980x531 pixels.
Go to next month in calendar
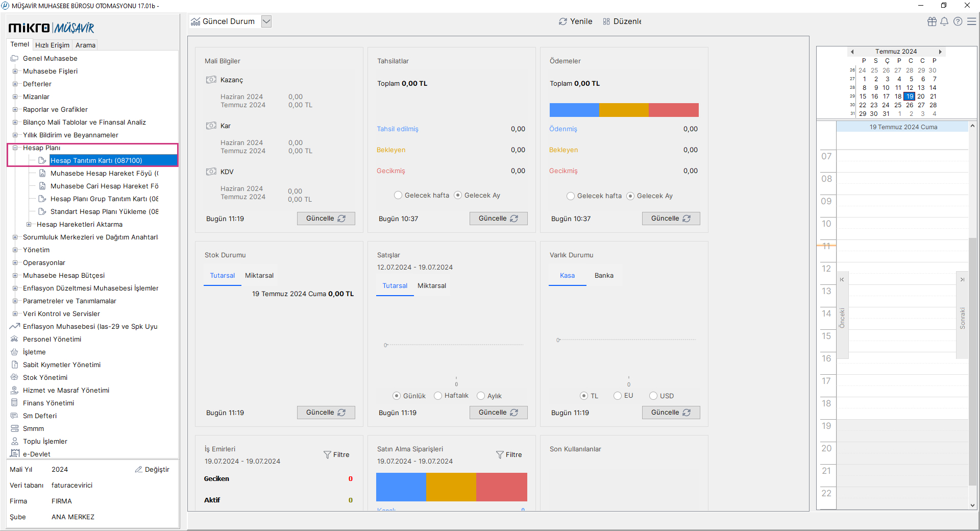[940, 52]
